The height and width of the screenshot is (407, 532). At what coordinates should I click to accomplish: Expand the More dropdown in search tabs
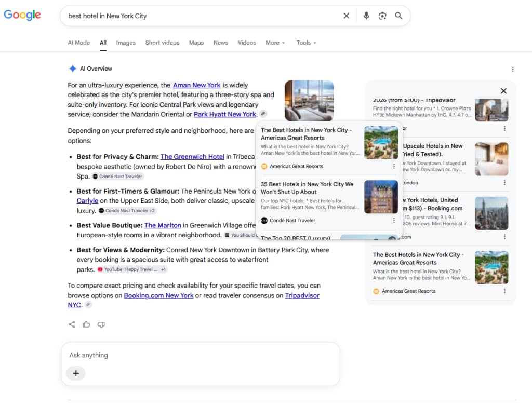point(275,43)
